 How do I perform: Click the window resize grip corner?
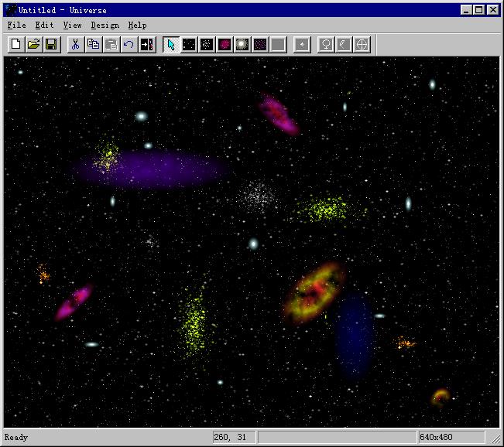496,439
